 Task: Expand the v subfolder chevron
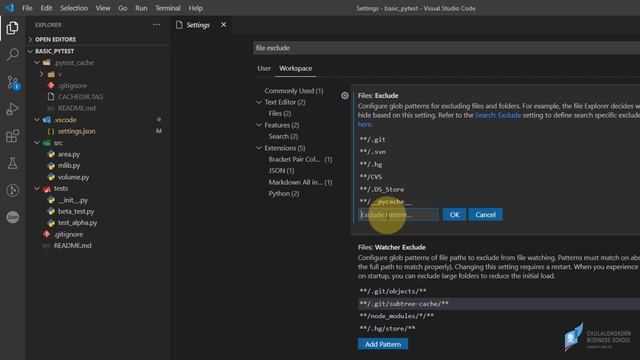tap(42, 74)
